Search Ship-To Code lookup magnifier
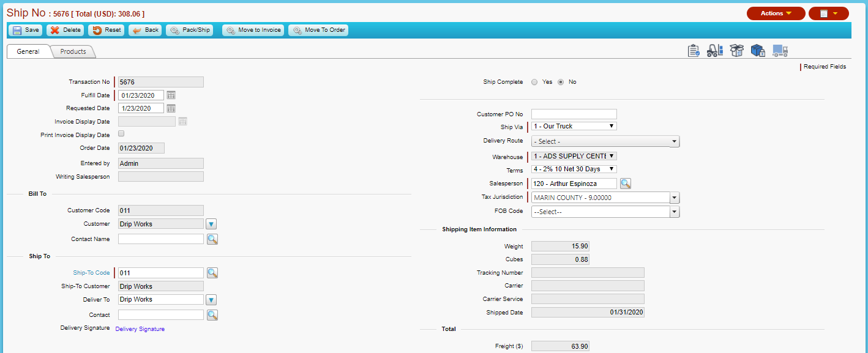The width and height of the screenshot is (868, 353). 212,273
